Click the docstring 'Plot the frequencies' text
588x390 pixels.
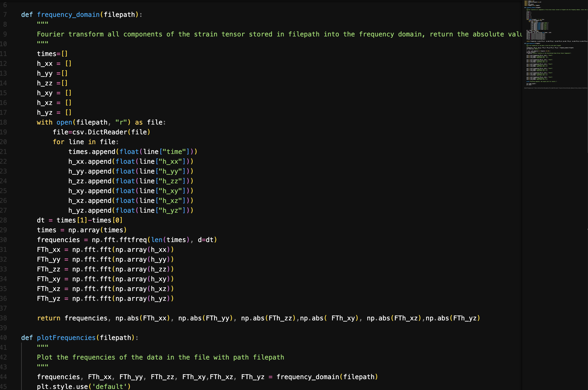[160, 357]
